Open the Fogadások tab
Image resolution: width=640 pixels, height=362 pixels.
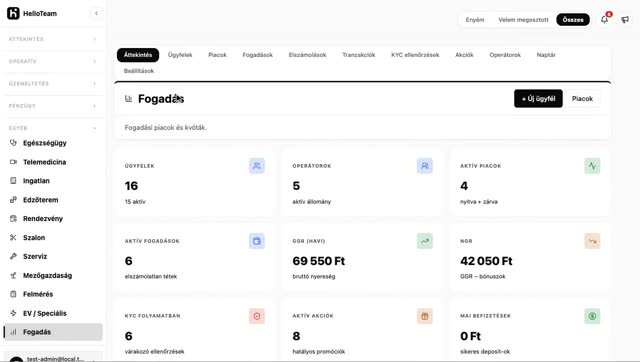point(258,55)
